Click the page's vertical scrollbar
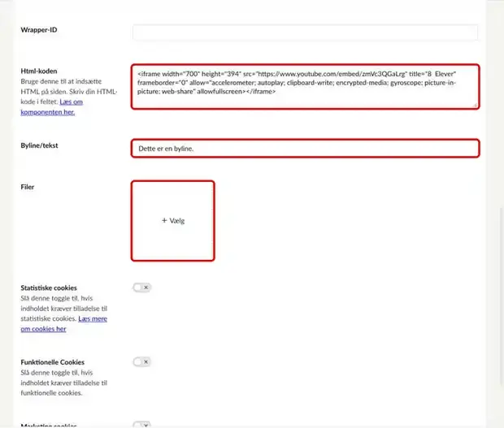 [502, 296]
